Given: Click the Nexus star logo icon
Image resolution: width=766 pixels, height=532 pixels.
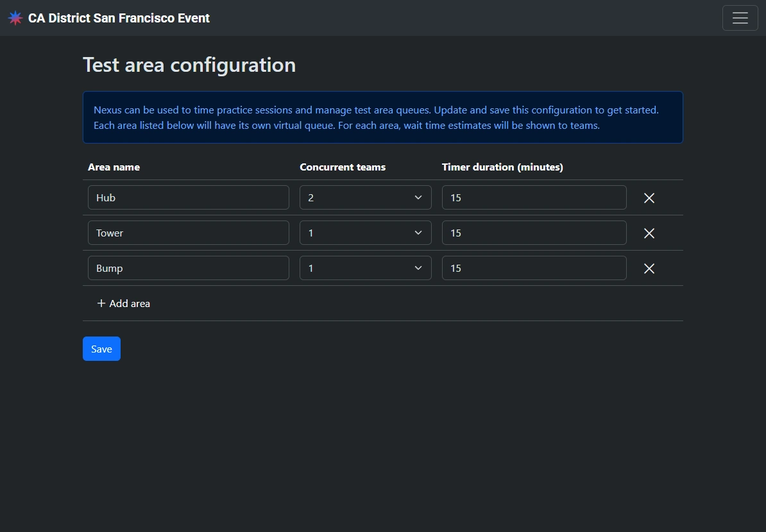Looking at the screenshot, I should [15, 18].
